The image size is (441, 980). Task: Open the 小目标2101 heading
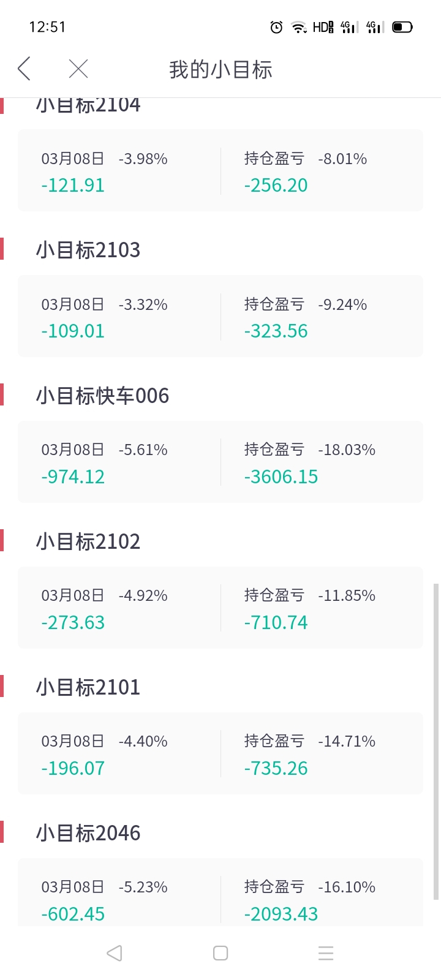[88, 687]
